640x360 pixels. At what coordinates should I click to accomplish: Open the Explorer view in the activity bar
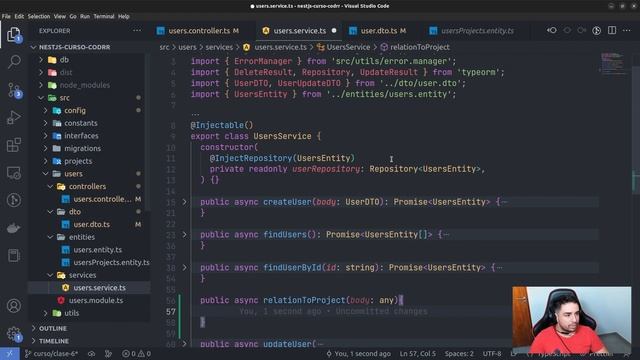(14, 34)
